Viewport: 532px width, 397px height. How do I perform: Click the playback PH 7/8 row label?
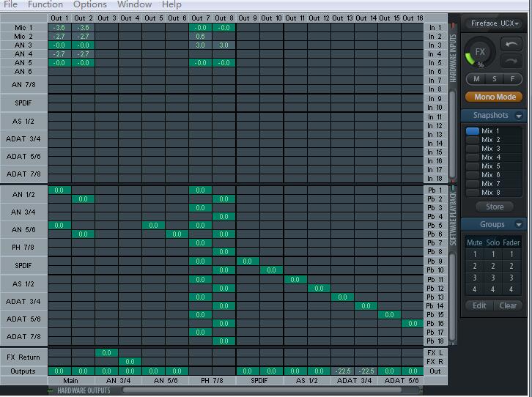point(23,248)
